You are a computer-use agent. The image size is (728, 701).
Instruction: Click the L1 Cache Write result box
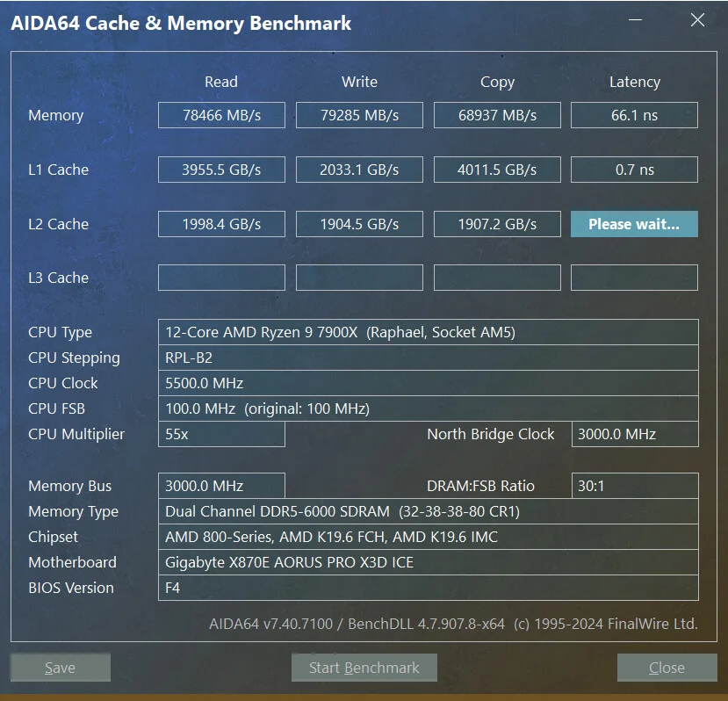pyautogui.click(x=359, y=170)
